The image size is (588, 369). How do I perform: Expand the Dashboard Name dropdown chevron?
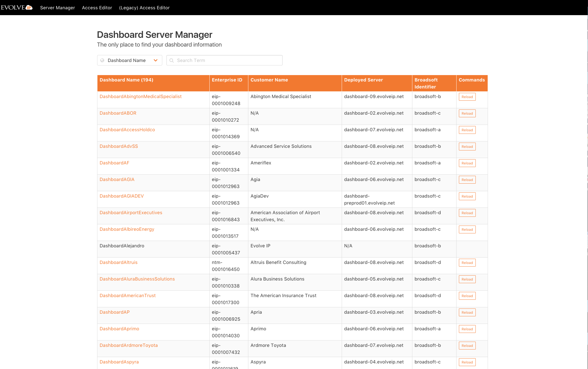click(x=156, y=61)
